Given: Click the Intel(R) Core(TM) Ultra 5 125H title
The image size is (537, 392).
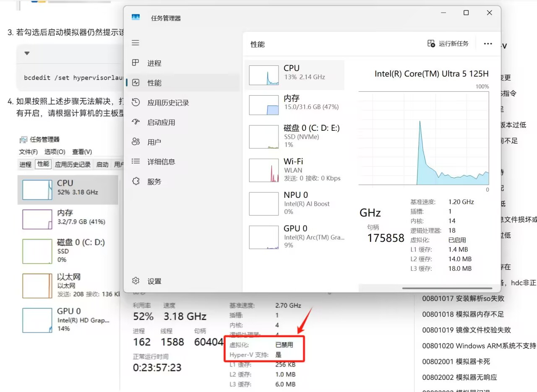Looking at the screenshot, I should pos(431,74).
